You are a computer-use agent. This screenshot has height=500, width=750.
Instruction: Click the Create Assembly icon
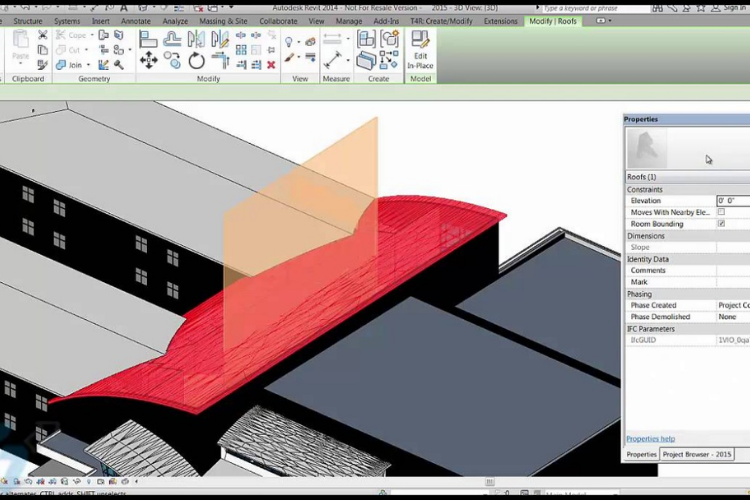[x=366, y=39]
